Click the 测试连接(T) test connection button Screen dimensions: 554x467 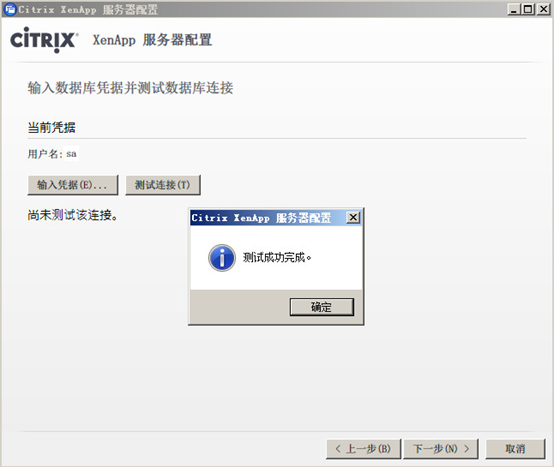pyautogui.click(x=163, y=185)
